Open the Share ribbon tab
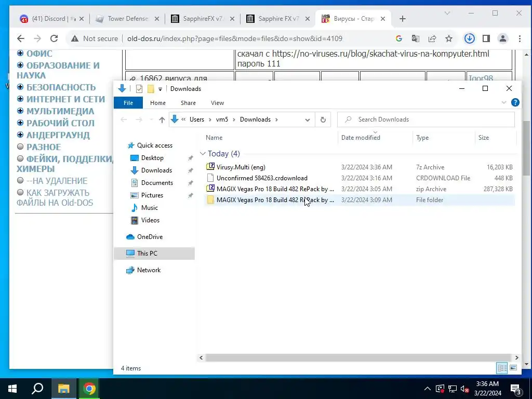 [x=188, y=103]
